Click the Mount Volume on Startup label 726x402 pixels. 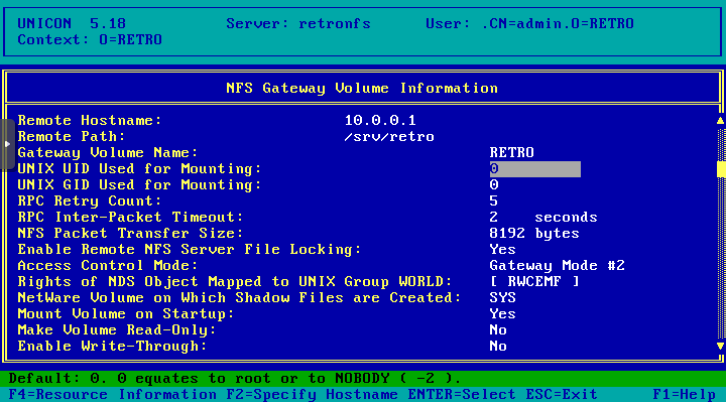coord(126,314)
